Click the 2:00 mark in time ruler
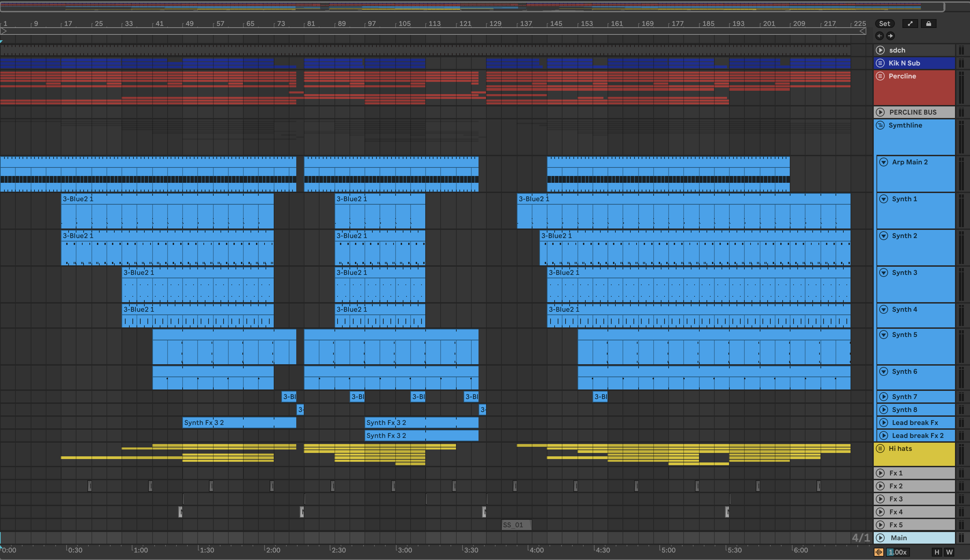 click(x=273, y=550)
